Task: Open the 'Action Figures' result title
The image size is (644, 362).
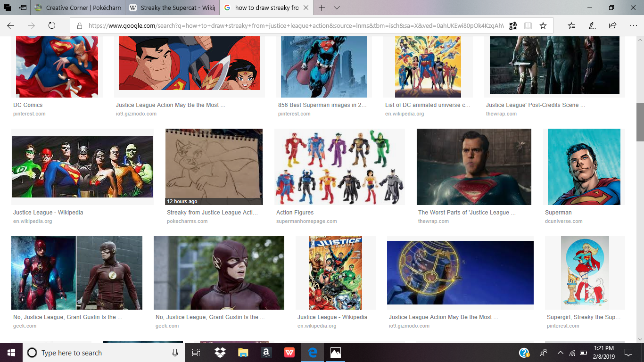Action: (295, 213)
